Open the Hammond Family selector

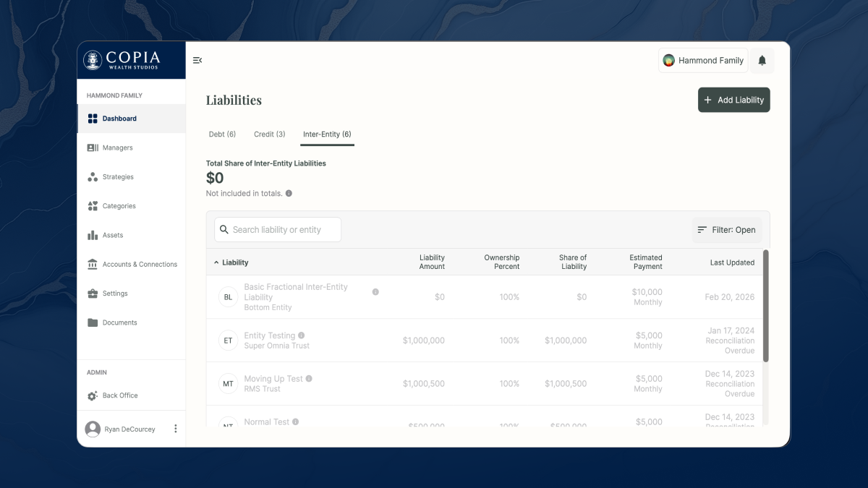[703, 61]
